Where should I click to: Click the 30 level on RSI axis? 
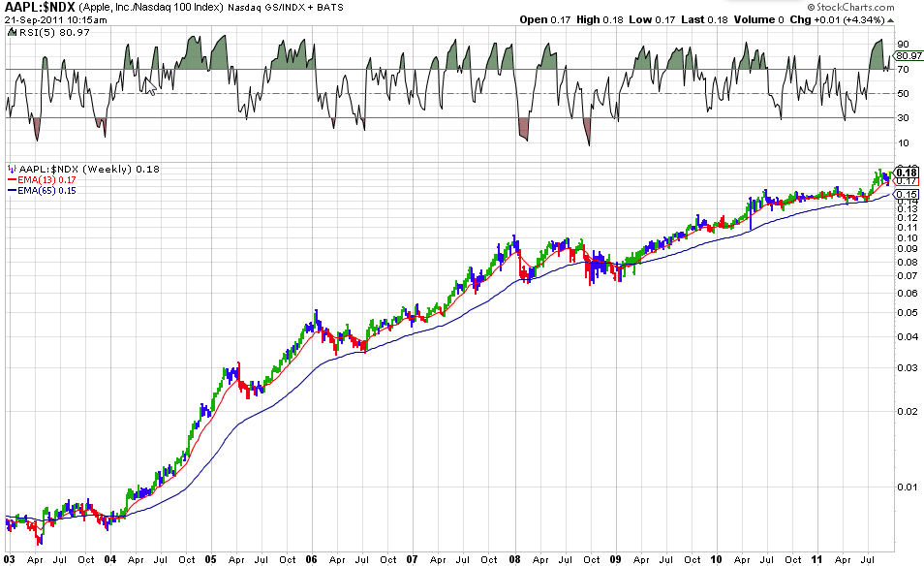pyautogui.click(x=903, y=117)
